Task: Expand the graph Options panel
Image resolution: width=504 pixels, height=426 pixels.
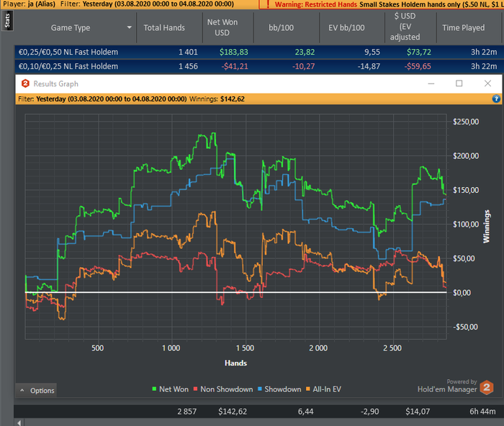Action: [37, 391]
